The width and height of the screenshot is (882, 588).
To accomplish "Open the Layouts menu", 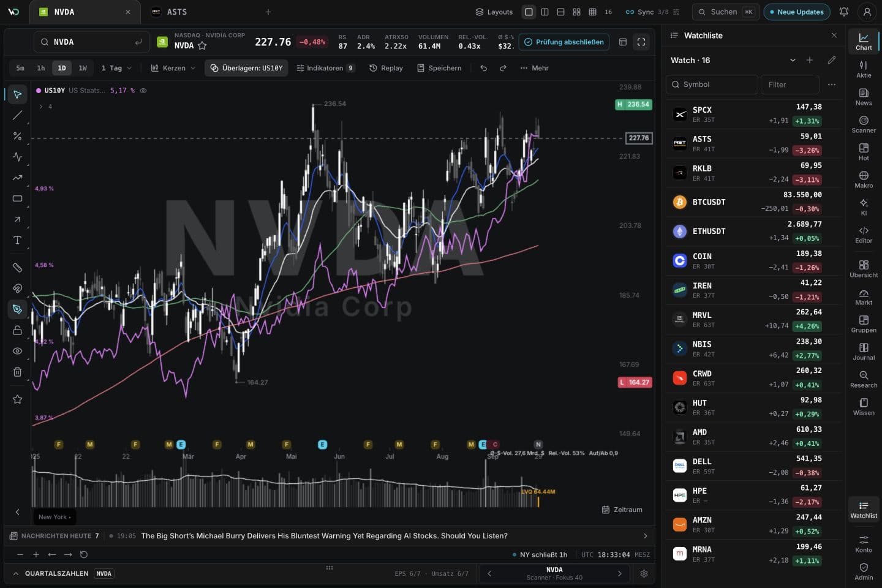I will (494, 12).
